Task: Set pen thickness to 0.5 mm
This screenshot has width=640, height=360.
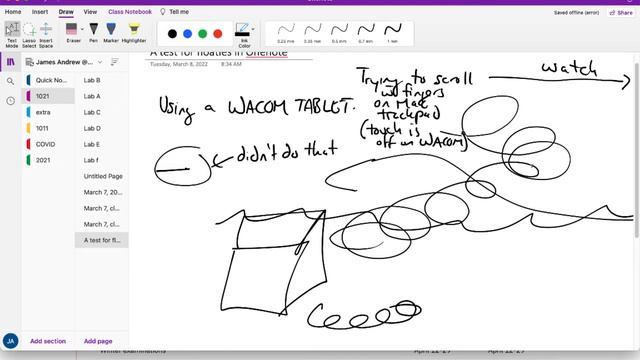Action: click(339, 33)
